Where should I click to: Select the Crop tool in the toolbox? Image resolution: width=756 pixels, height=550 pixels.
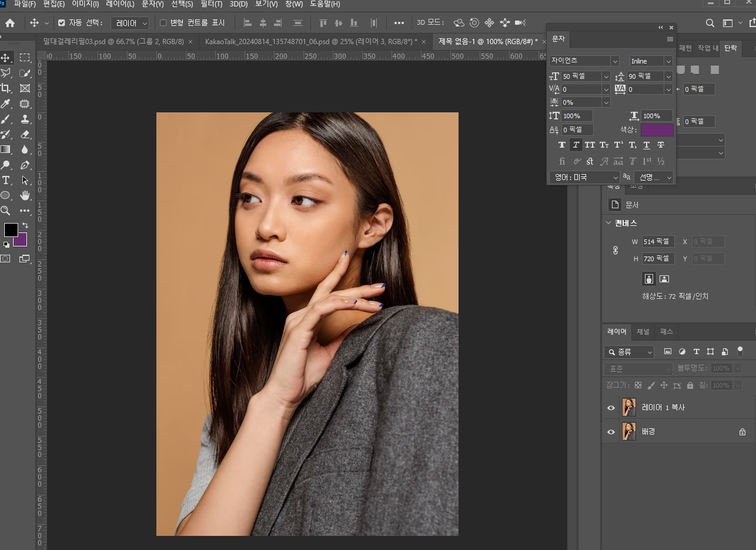(6, 88)
